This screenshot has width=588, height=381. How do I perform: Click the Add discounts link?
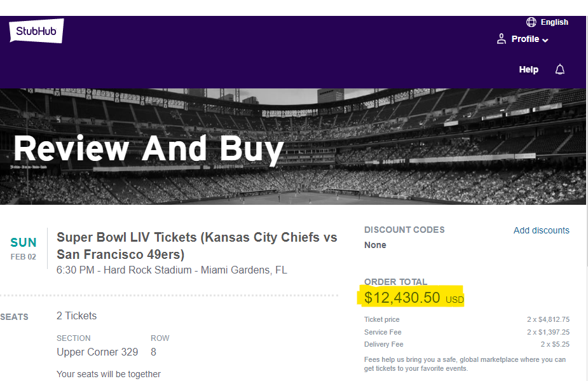pyautogui.click(x=541, y=230)
